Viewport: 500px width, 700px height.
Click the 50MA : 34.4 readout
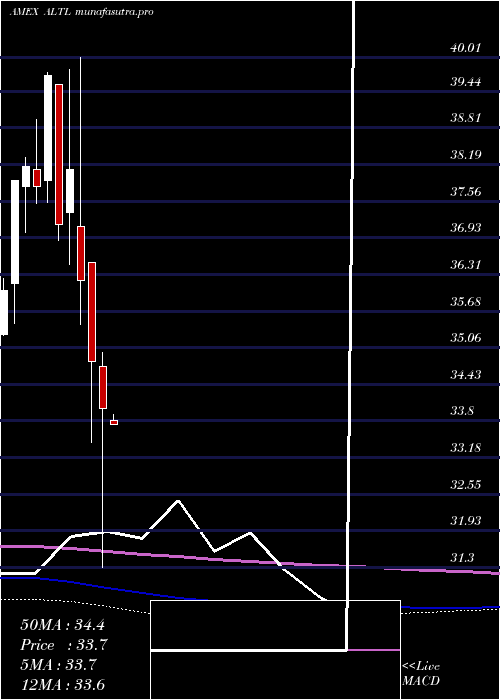tap(62, 625)
